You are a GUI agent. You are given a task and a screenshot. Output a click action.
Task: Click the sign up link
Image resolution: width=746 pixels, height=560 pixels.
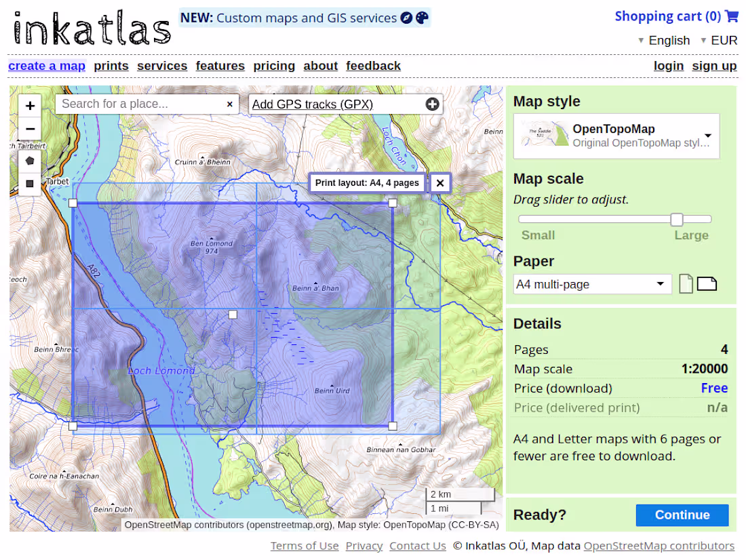[x=714, y=66]
